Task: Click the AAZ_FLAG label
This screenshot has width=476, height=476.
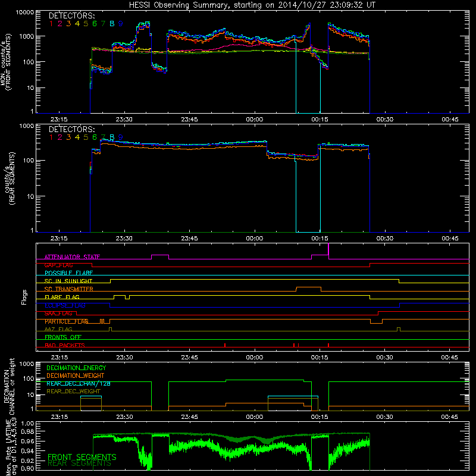Action: [x=58, y=330]
